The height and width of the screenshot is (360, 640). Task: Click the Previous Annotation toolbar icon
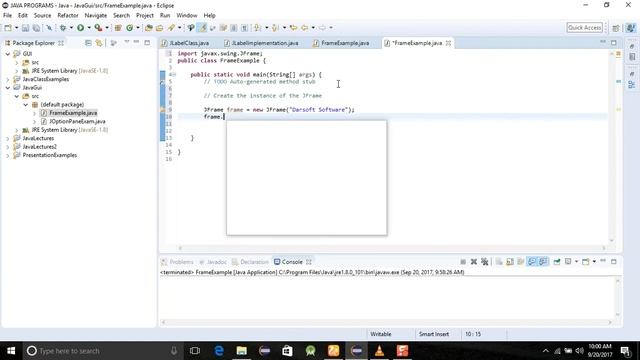pos(275,28)
